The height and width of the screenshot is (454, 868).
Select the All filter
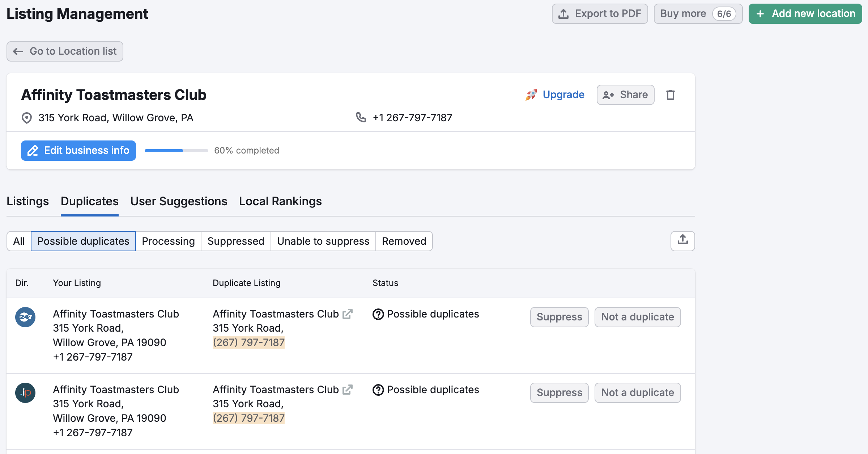point(19,241)
